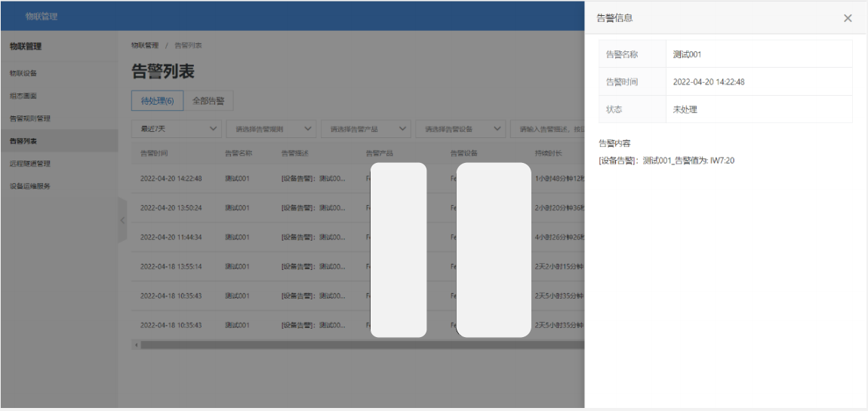
Task: Collapse the sidebar using the left arrow handle
Action: (122, 220)
